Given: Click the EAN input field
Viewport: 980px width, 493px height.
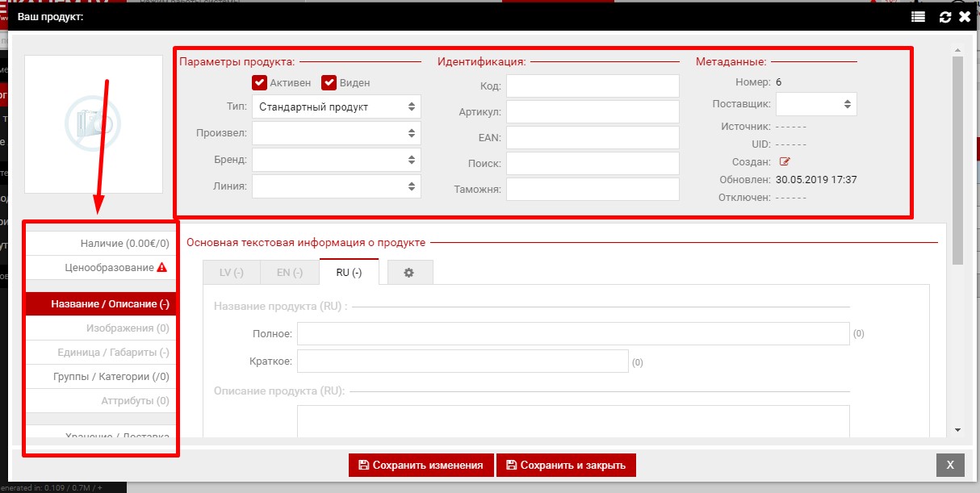Looking at the screenshot, I should point(593,138).
